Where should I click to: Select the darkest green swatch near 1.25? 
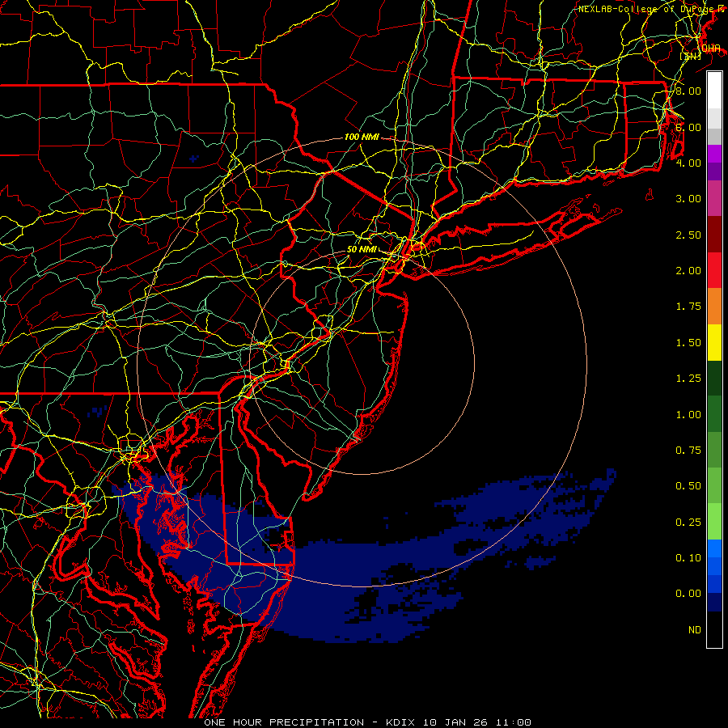(x=714, y=378)
